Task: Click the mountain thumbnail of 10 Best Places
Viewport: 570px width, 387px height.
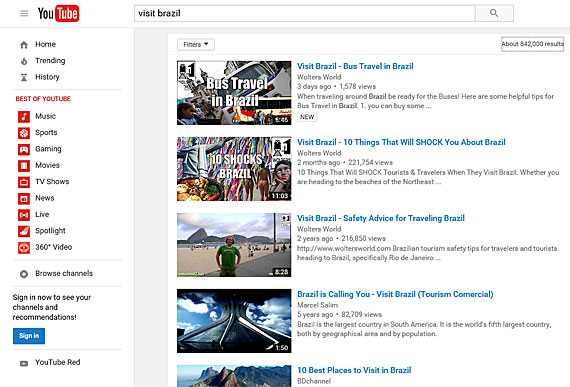Action: point(234,376)
